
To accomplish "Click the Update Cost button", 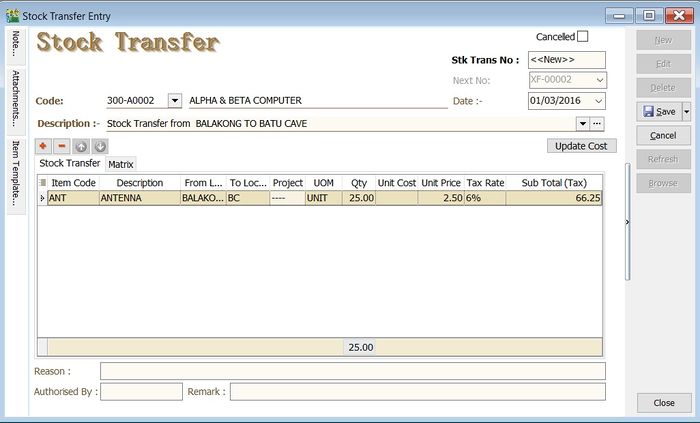I will click(x=582, y=146).
